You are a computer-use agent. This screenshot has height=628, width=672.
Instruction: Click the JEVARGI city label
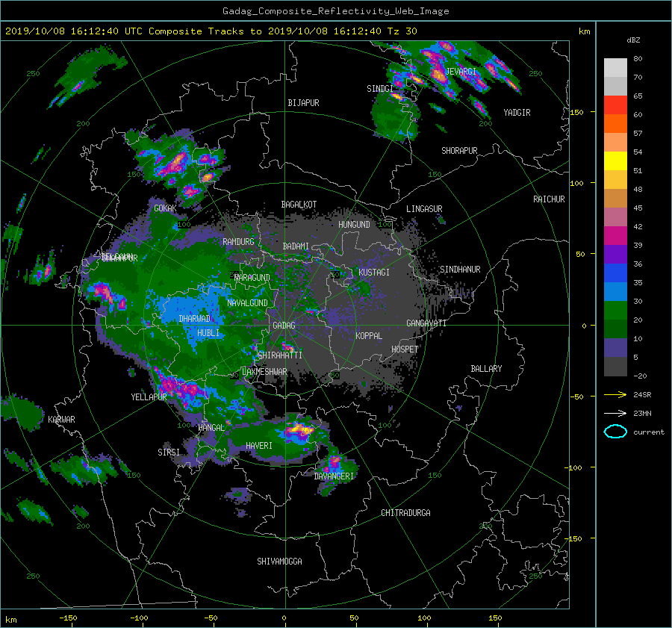click(x=461, y=71)
